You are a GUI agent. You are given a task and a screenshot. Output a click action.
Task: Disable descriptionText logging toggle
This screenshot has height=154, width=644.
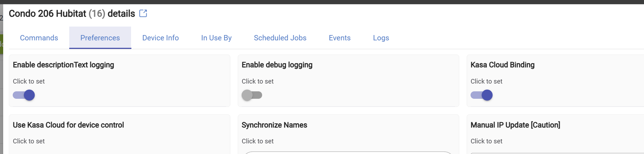pyautogui.click(x=24, y=95)
